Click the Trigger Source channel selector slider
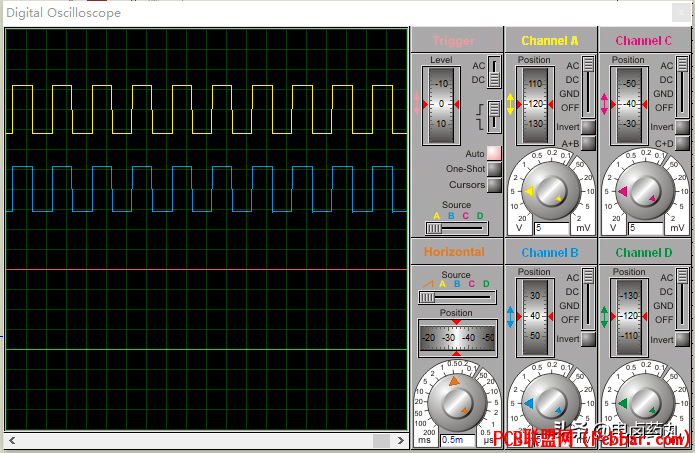Screen dimensions: 695x453 [457, 228]
